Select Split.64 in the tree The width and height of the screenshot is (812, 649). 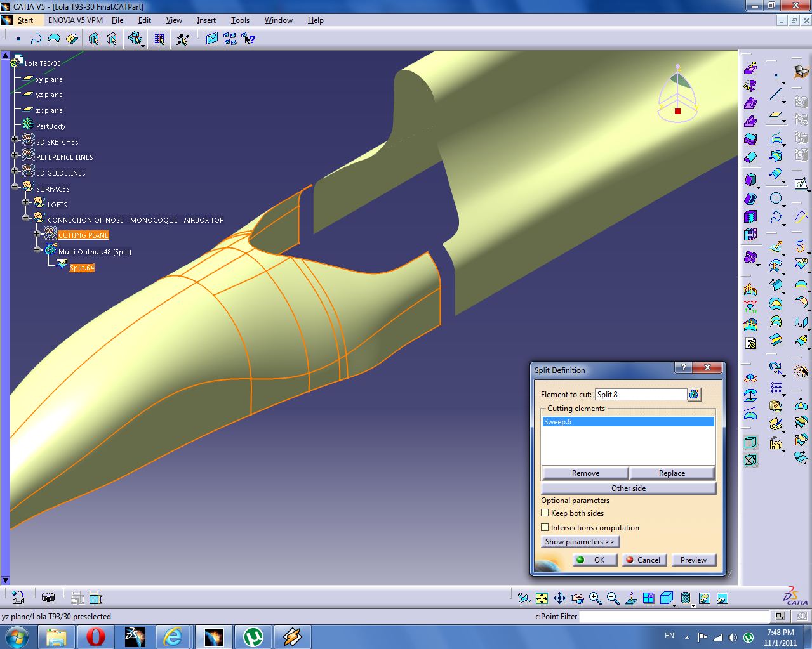82,268
